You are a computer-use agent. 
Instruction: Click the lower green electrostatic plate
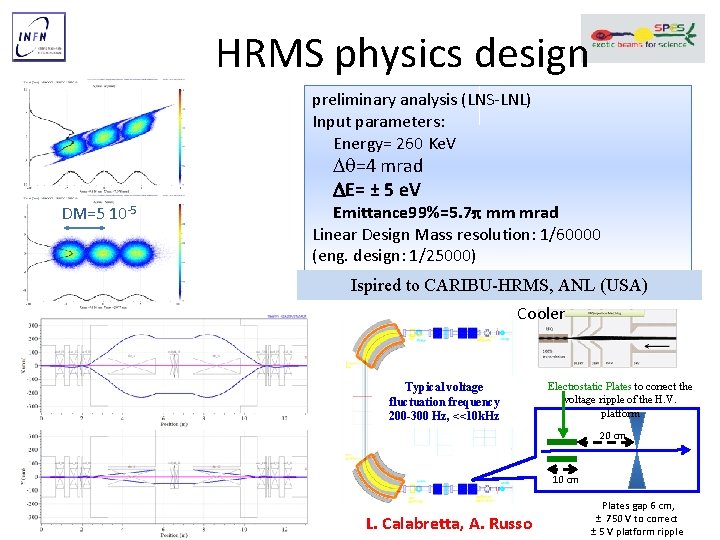pos(562,459)
